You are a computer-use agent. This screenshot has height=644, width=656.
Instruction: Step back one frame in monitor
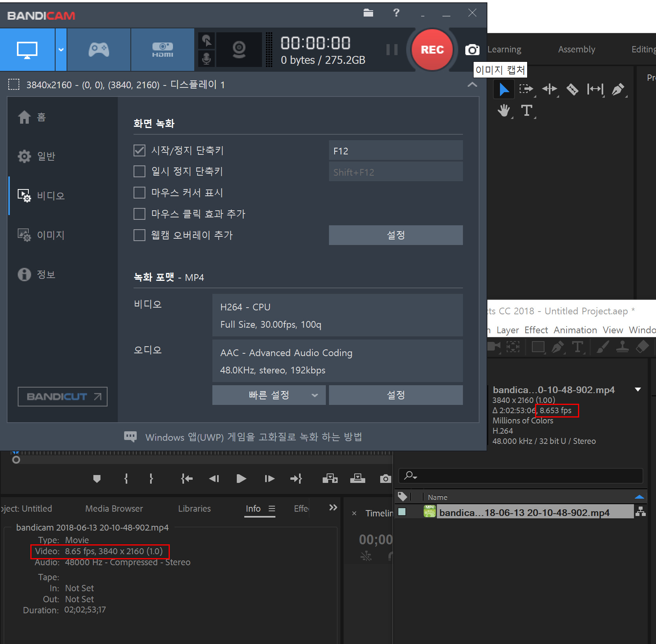[x=214, y=479]
